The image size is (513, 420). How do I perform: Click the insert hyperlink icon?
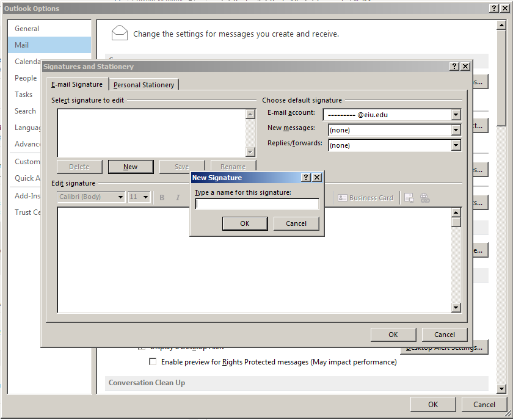click(425, 198)
